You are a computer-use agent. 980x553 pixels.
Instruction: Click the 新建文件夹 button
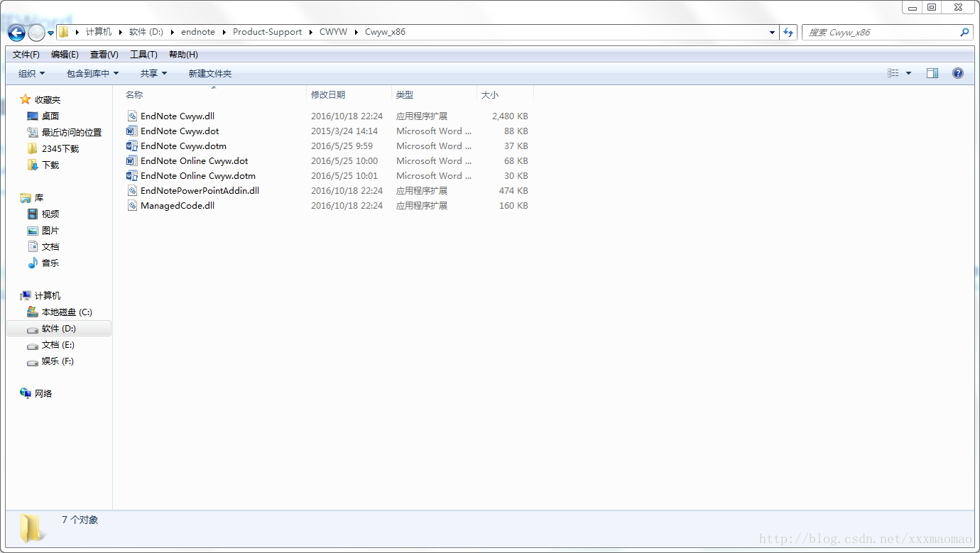(x=210, y=73)
